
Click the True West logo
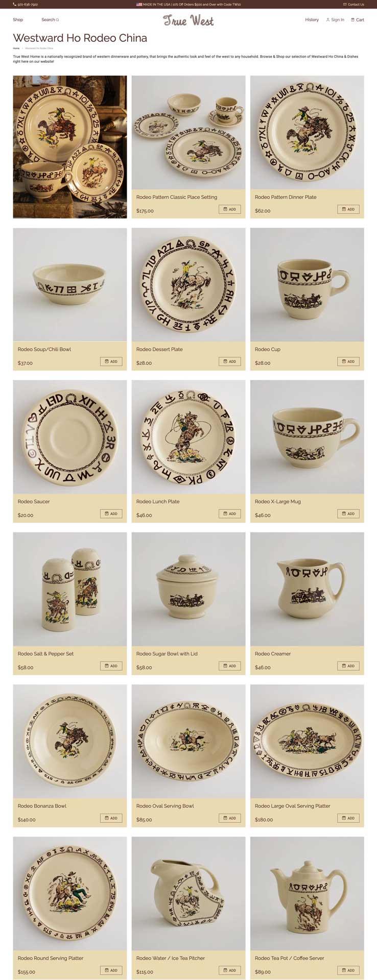pyautogui.click(x=188, y=20)
